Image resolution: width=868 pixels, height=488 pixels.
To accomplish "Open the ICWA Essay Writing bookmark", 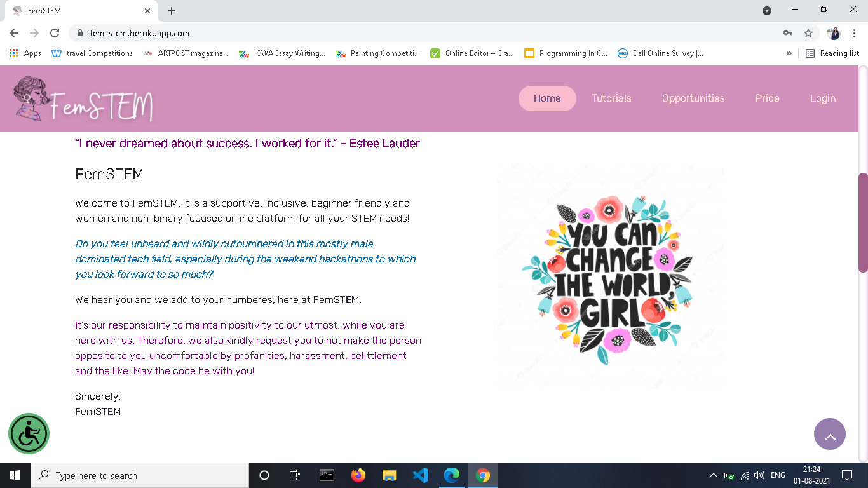I will click(x=282, y=53).
